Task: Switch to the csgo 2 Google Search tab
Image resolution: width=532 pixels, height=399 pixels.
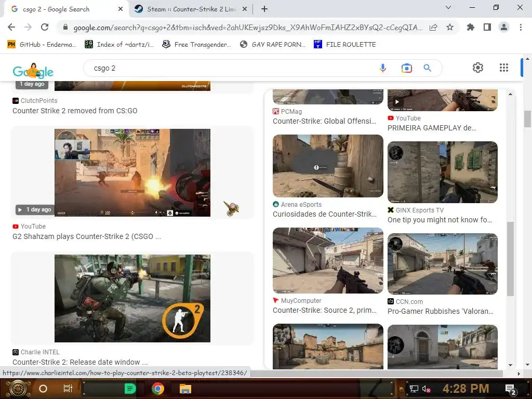Action: (x=66, y=9)
